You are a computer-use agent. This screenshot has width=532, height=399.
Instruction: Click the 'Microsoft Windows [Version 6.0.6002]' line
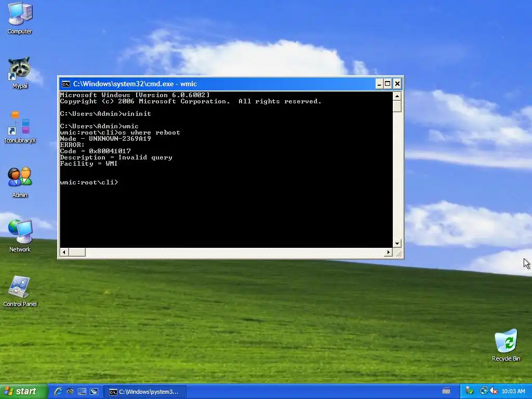coord(135,95)
